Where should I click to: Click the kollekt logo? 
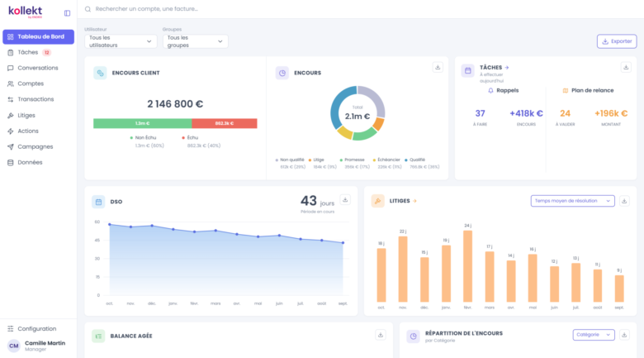(26, 12)
